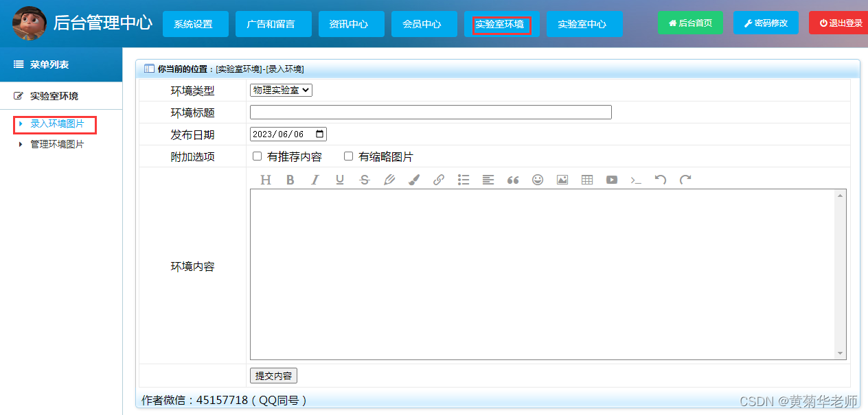The image size is (868, 415).
Task: Open 管理环境图片 in the sidebar
Action: pyautogui.click(x=57, y=144)
